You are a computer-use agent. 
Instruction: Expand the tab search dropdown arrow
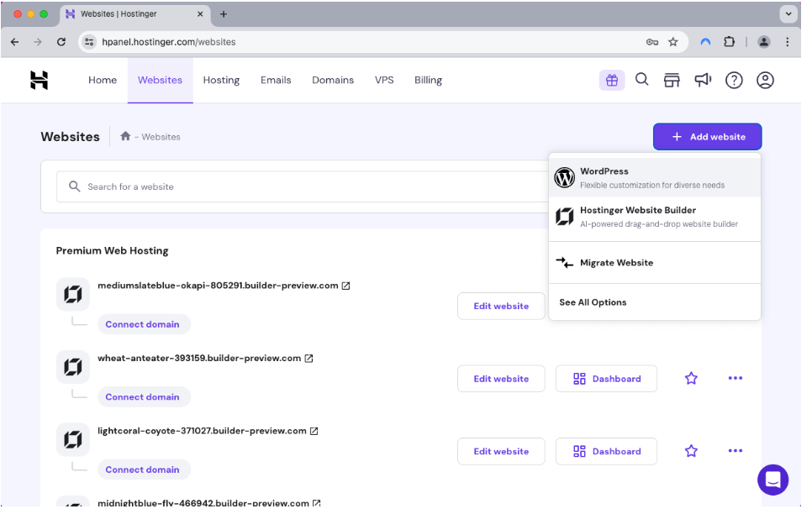(x=788, y=14)
